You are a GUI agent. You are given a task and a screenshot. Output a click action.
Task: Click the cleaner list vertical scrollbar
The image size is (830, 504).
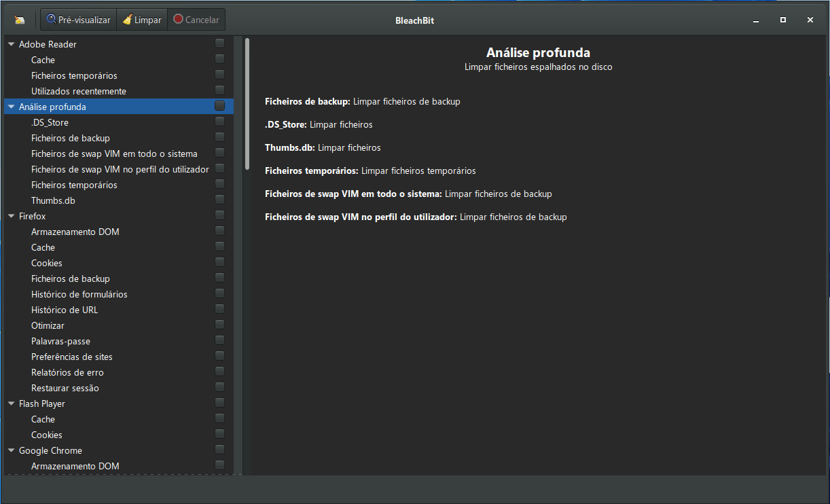(247, 104)
